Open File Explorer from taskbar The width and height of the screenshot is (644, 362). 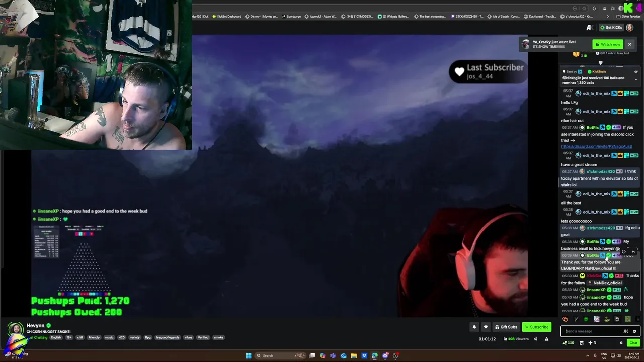point(354,355)
